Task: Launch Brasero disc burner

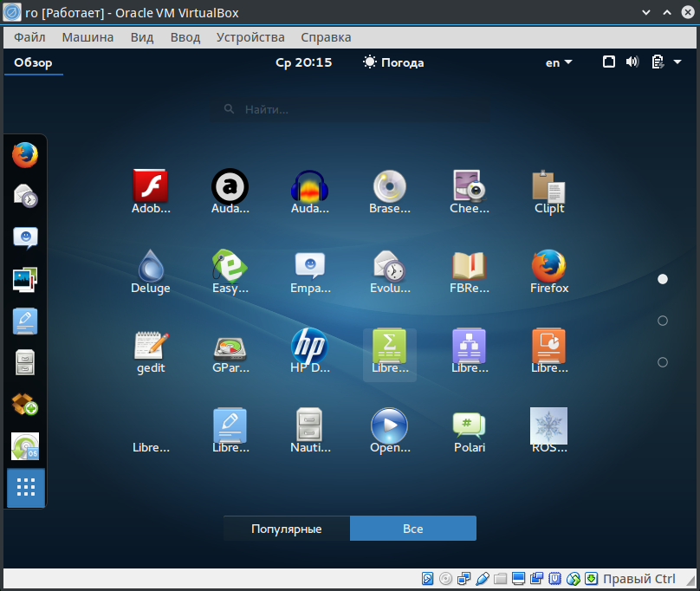Action: click(x=390, y=192)
